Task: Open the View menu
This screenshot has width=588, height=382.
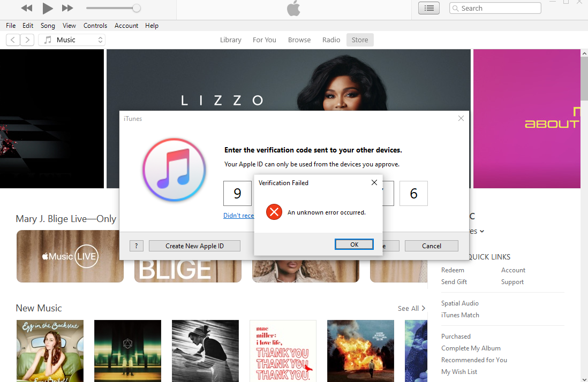Action: [x=69, y=26]
